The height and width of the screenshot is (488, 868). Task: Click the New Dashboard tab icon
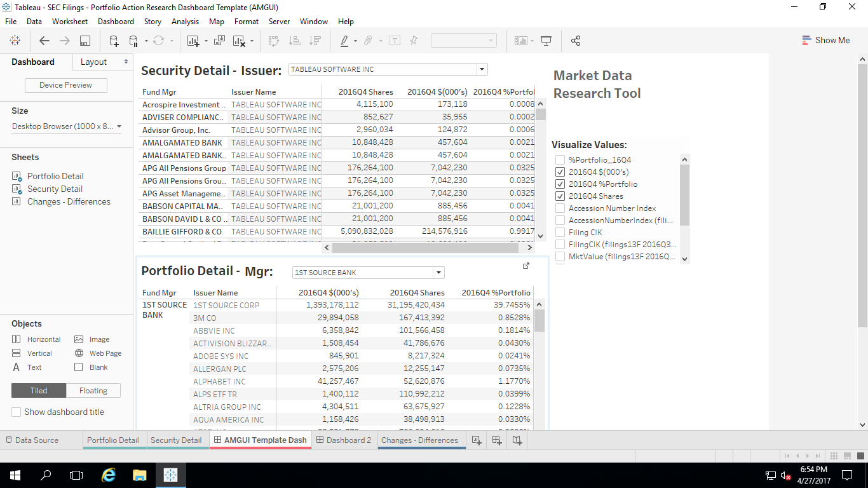pos(497,440)
